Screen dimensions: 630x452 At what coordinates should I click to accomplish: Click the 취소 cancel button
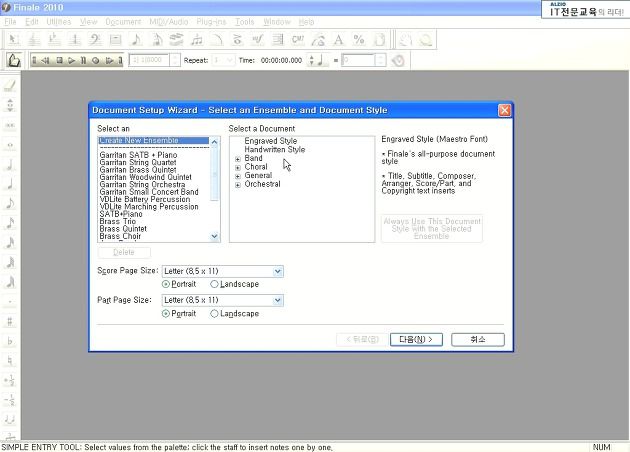pos(478,340)
